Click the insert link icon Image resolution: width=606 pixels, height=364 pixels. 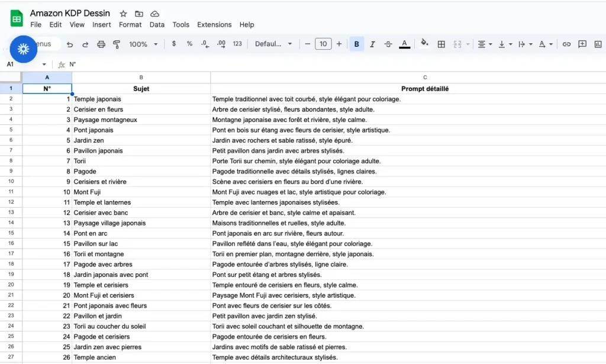(x=566, y=44)
